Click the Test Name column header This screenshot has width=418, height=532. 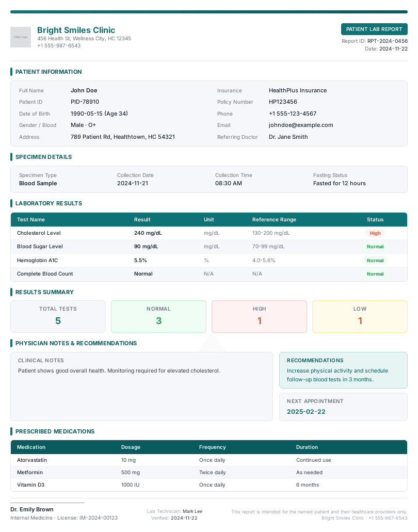pos(31,219)
